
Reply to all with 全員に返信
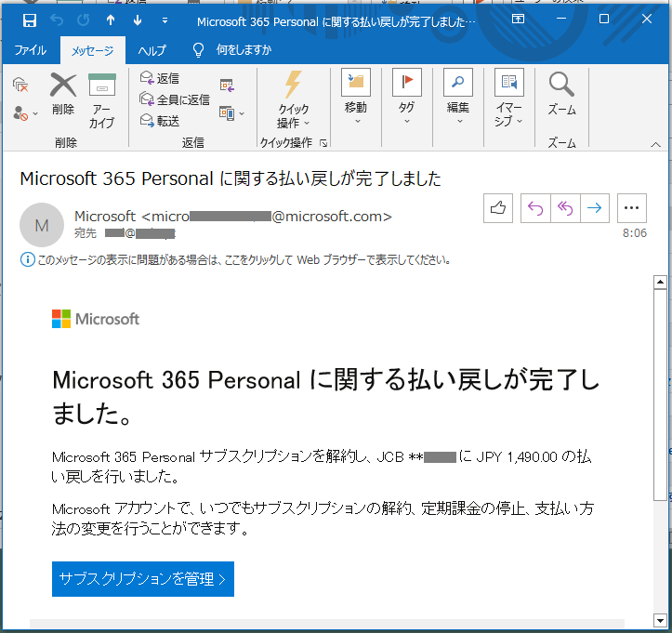[175, 99]
